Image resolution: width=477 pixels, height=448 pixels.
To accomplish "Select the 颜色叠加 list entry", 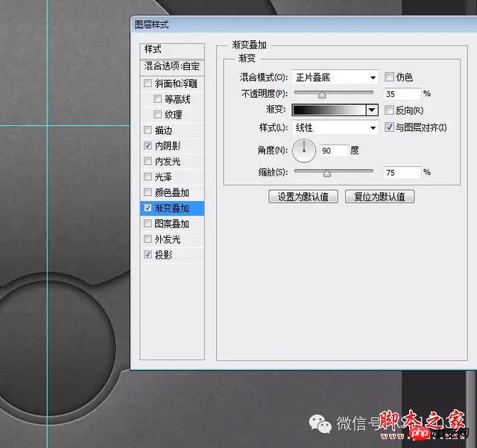I will 172,192.
